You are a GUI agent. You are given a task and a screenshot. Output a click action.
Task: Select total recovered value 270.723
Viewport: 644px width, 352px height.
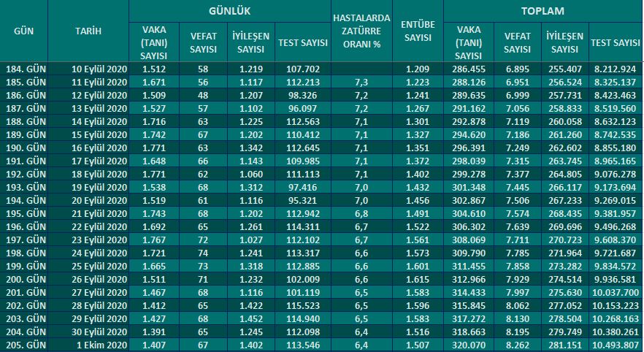(x=564, y=240)
